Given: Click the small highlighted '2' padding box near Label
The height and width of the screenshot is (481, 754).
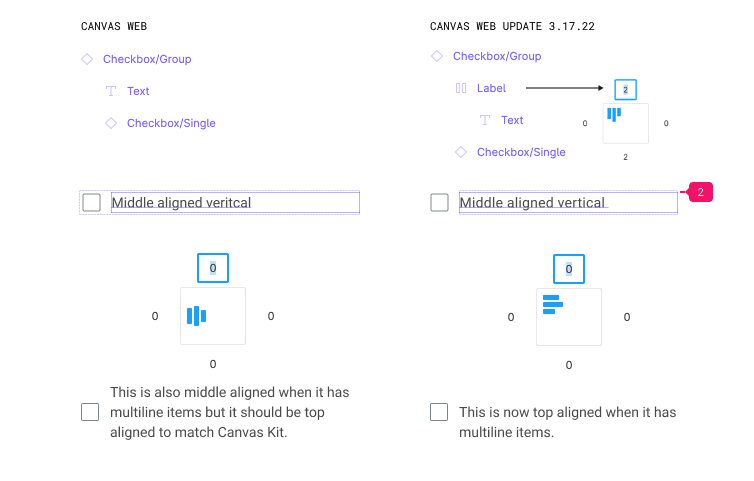Looking at the screenshot, I should tap(625, 90).
